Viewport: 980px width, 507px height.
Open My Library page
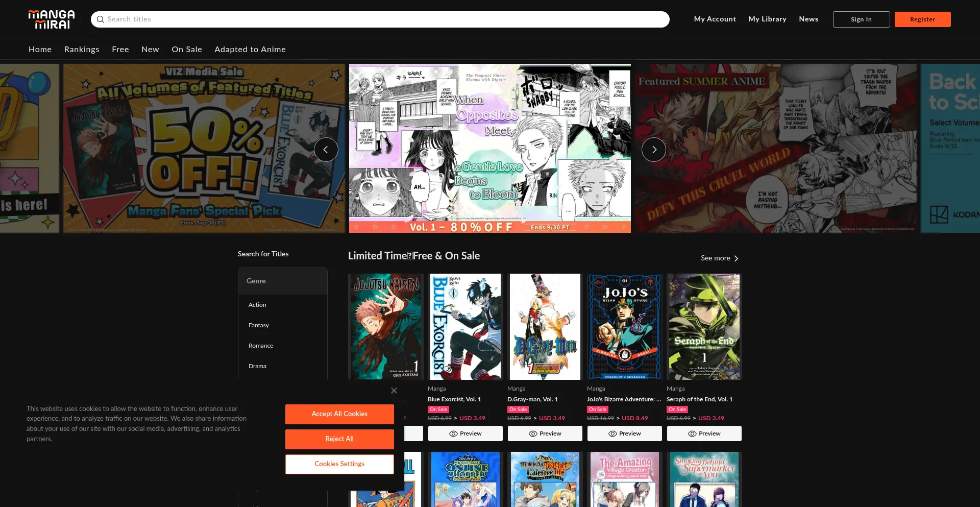(767, 19)
